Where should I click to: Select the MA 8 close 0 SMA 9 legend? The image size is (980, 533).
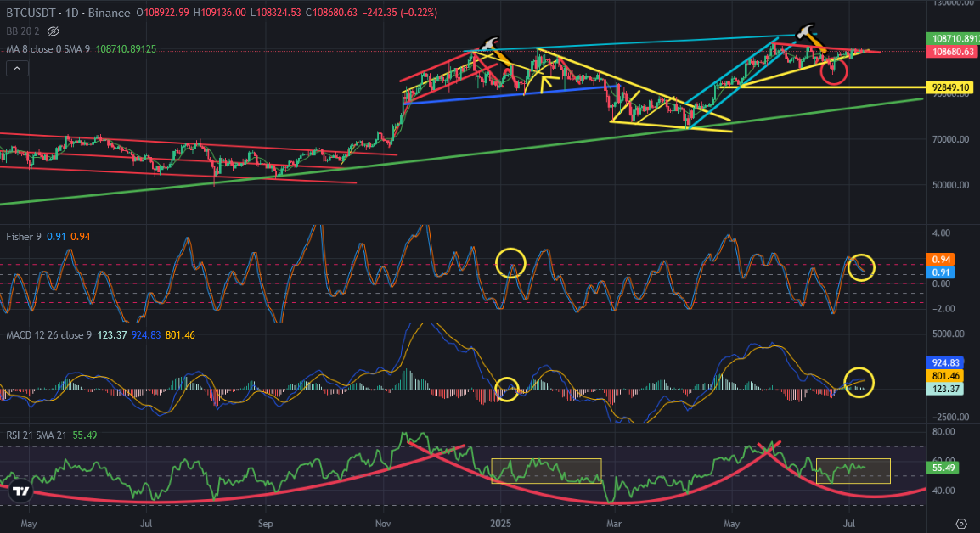[48, 48]
